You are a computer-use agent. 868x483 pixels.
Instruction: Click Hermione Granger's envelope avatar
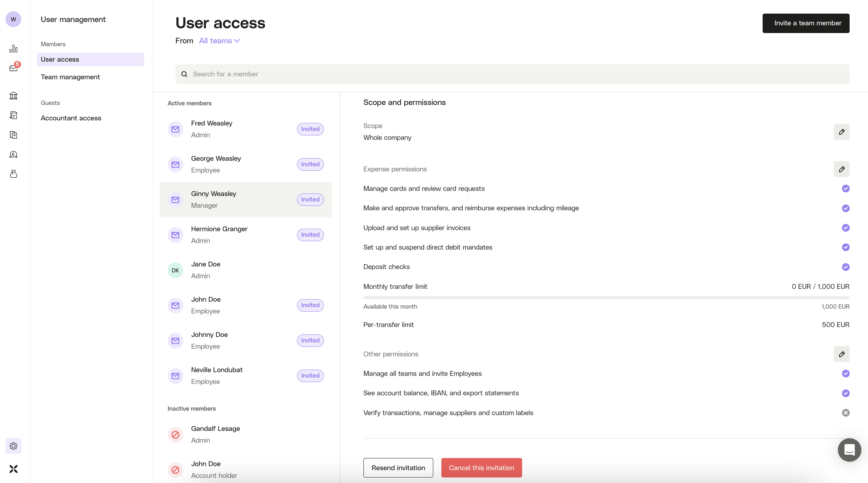pos(176,235)
